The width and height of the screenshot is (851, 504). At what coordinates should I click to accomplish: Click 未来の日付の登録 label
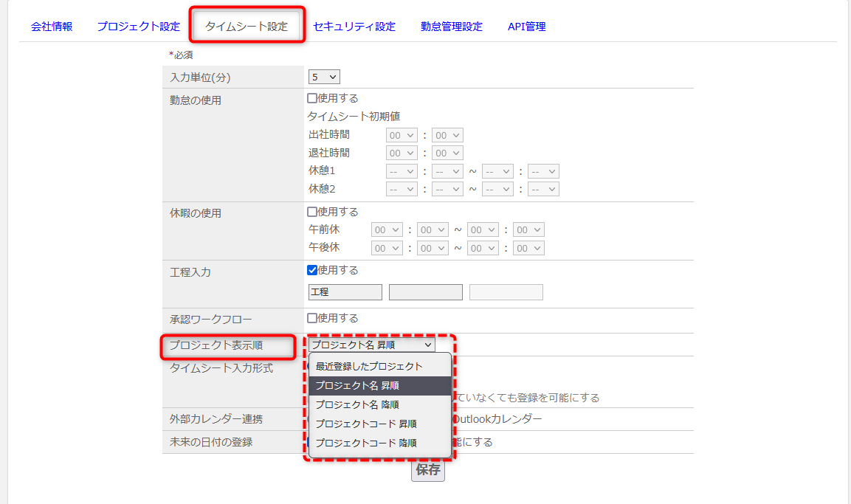[x=211, y=442]
